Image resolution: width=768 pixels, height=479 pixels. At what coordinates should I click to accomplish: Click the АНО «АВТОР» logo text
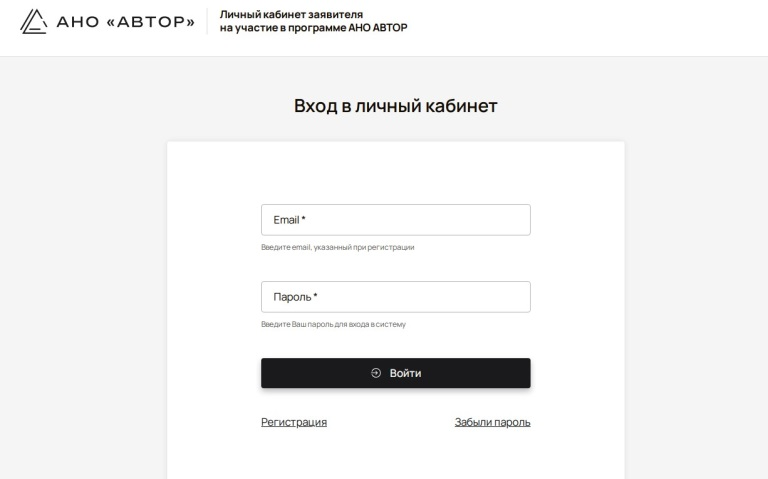(x=125, y=21)
